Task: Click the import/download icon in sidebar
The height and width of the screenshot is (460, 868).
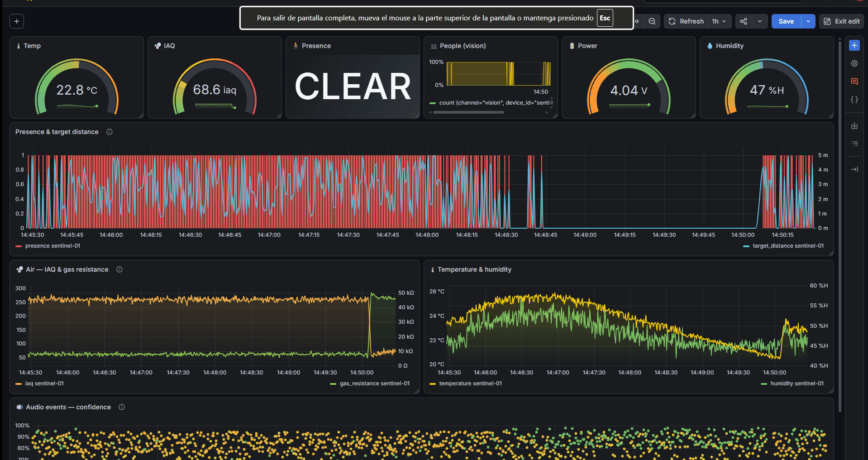Action: point(854,125)
